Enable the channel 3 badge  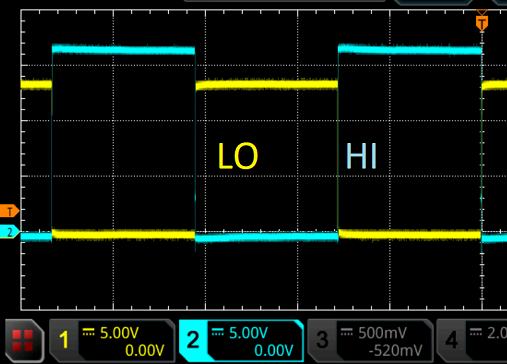tap(322, 340)
